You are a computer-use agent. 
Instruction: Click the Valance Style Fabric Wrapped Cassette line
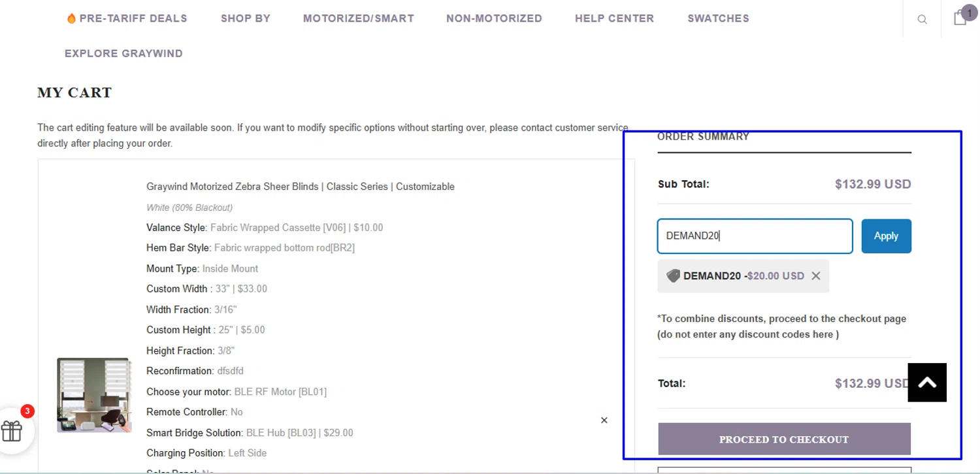click(x=265, y=228)
